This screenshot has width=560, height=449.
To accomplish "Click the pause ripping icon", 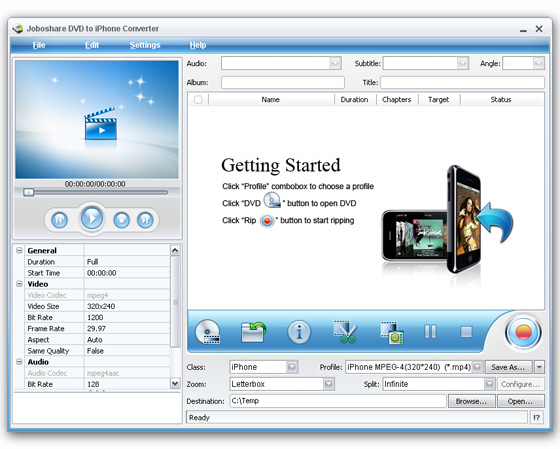I will point(430,332).
